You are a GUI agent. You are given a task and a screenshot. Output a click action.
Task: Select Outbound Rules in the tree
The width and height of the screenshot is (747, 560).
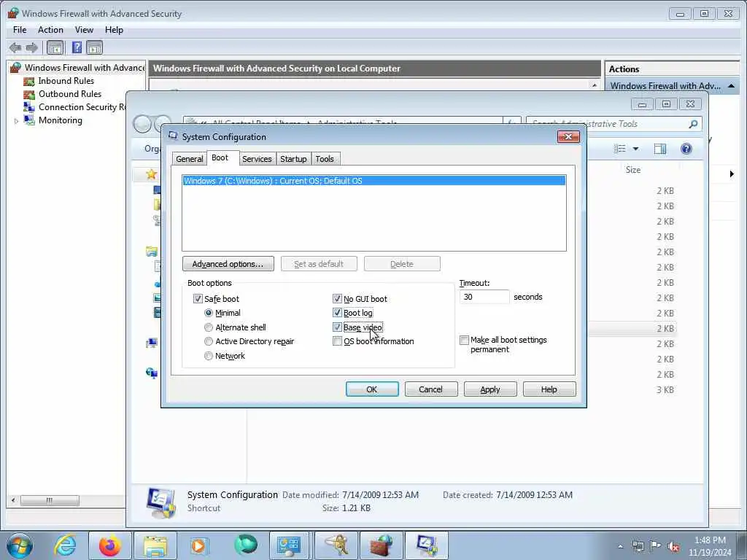pos(70,94)
